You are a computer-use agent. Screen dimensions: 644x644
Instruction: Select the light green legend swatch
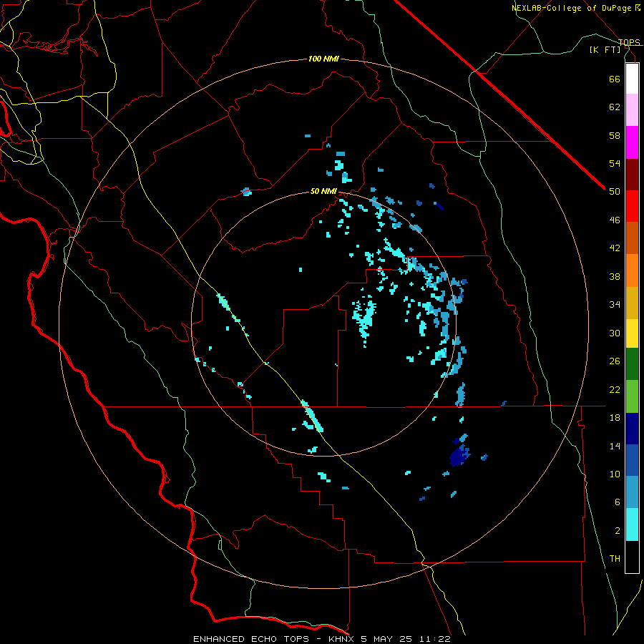point(632,396)
